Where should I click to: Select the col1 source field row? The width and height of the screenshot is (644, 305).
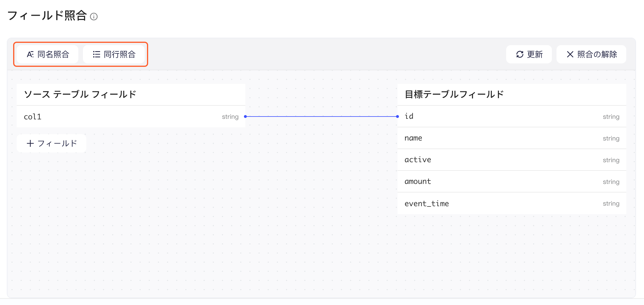[x=131, y=117]
